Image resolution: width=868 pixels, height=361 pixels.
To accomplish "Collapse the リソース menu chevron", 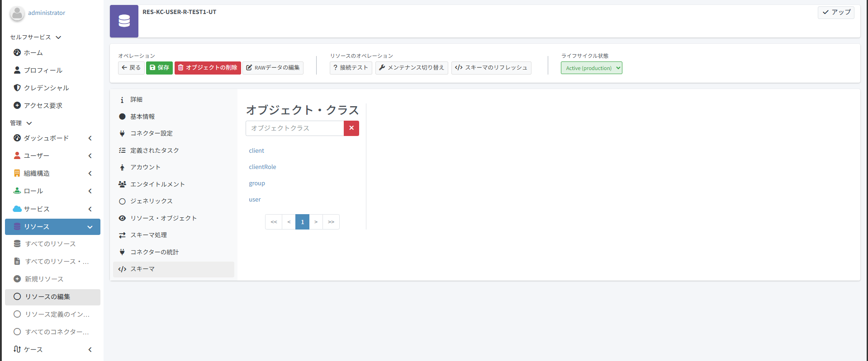I will coord(90,227).
